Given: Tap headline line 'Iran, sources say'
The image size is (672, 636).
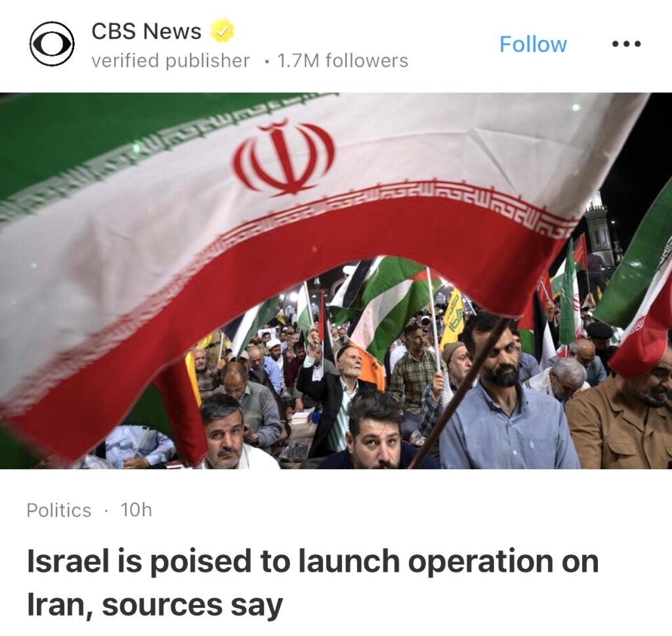Looking at the screenshot, I should [155, 606].
